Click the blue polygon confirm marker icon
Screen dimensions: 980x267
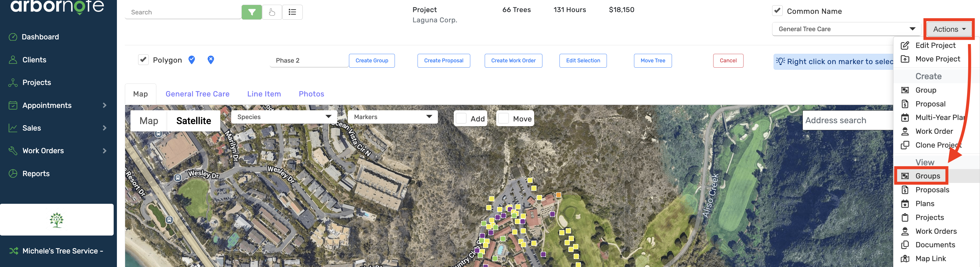192,60
